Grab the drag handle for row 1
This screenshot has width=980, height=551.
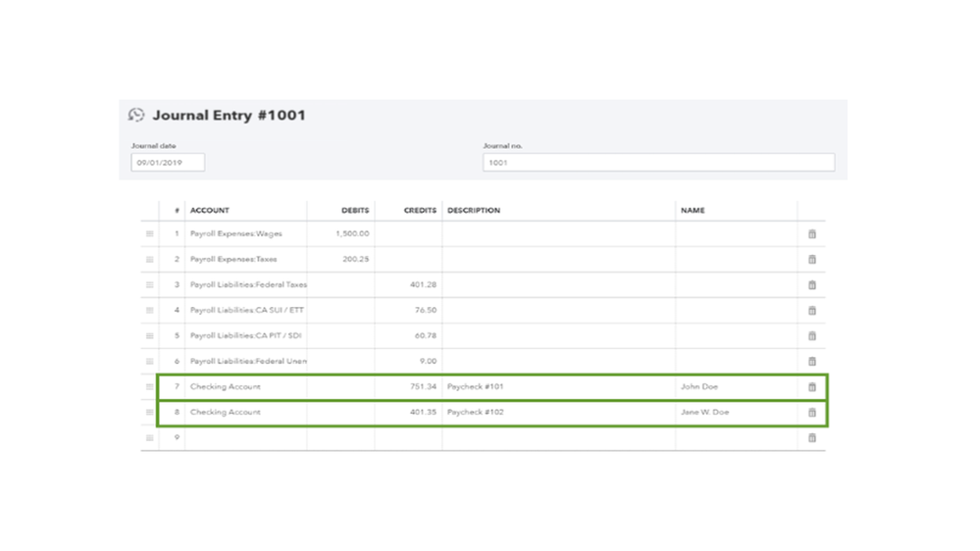click(x=149, y=234)
